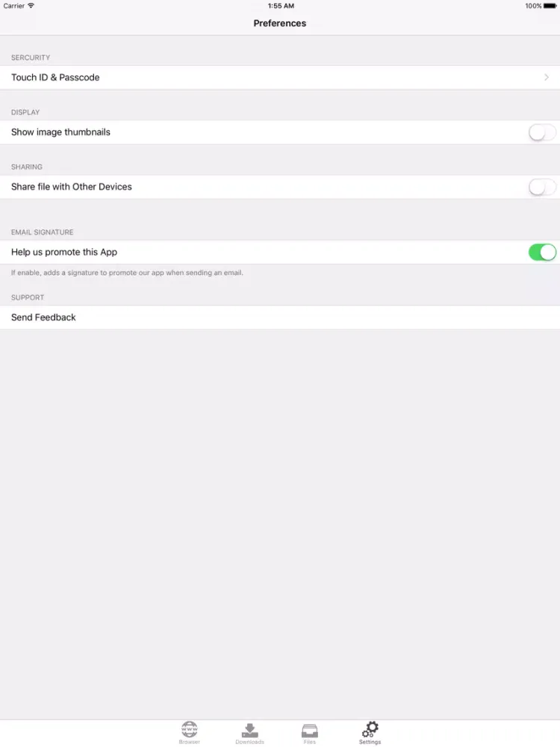Tap the disclosure arrow on the passcode row
Image resolution: width=560 pixels, height=747 pixels.
(x=547, y=77)
